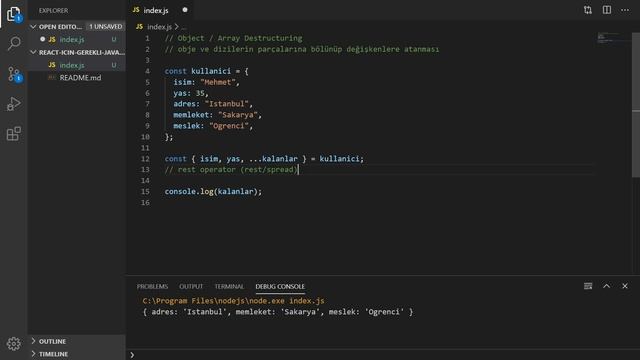Click the debug console input prompt
The height and width of the screenshot is (360, 640).
pyautogui.click(x=384, y=355)
